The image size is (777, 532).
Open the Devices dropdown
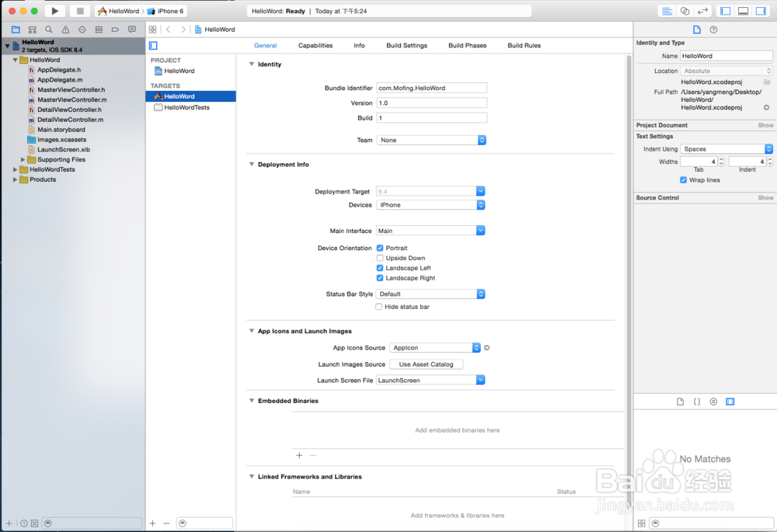click(430, 205)
